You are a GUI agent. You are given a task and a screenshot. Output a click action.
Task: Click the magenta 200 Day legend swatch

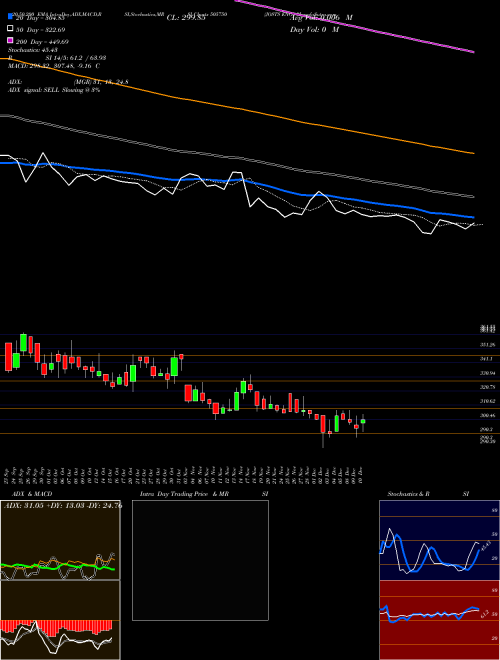coord(11,41)
